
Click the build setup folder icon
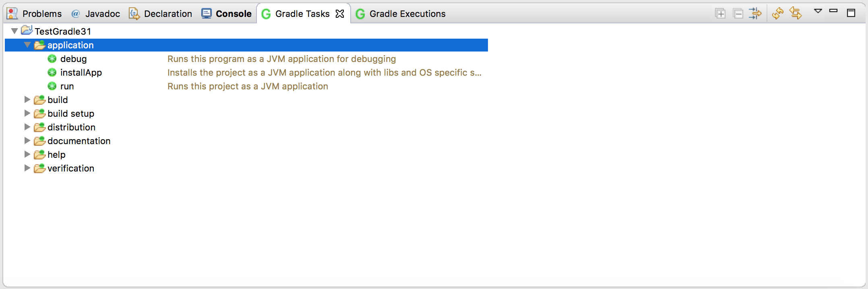39,114
